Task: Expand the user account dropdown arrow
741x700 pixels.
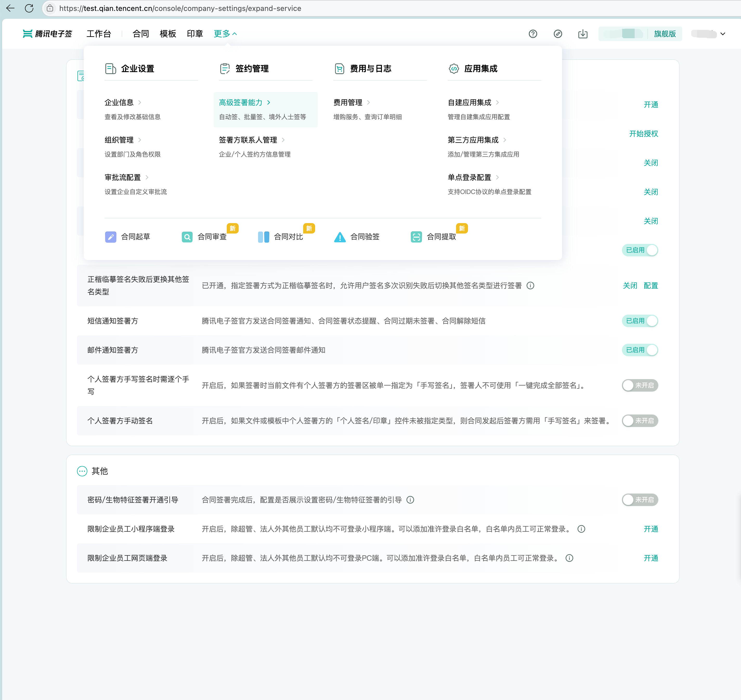Action: [x=723, y=34]
